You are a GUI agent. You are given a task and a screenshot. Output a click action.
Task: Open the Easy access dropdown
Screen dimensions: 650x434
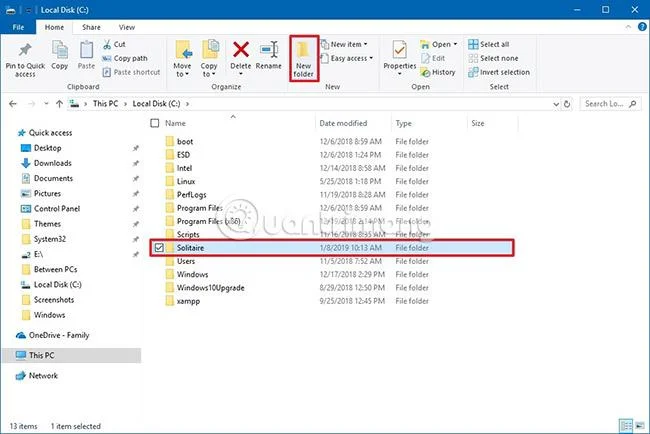(x=347, y=58)
